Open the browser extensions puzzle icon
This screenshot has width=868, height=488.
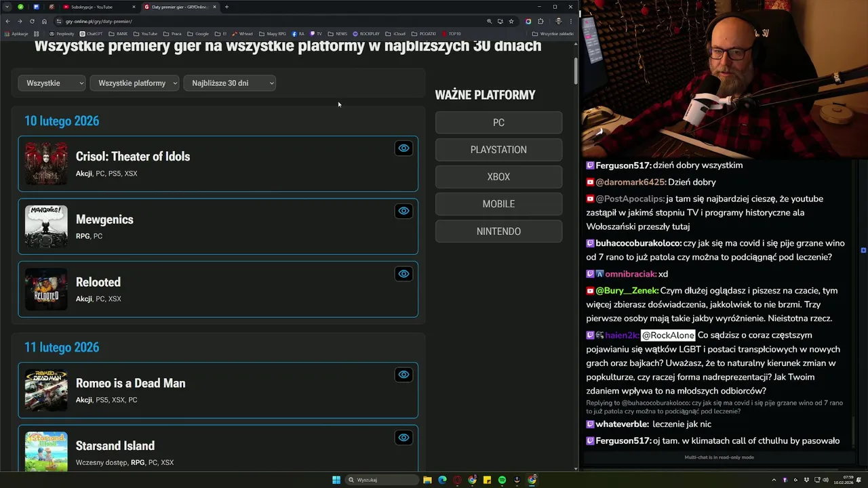pyautogui.click(x=540, y=21)
